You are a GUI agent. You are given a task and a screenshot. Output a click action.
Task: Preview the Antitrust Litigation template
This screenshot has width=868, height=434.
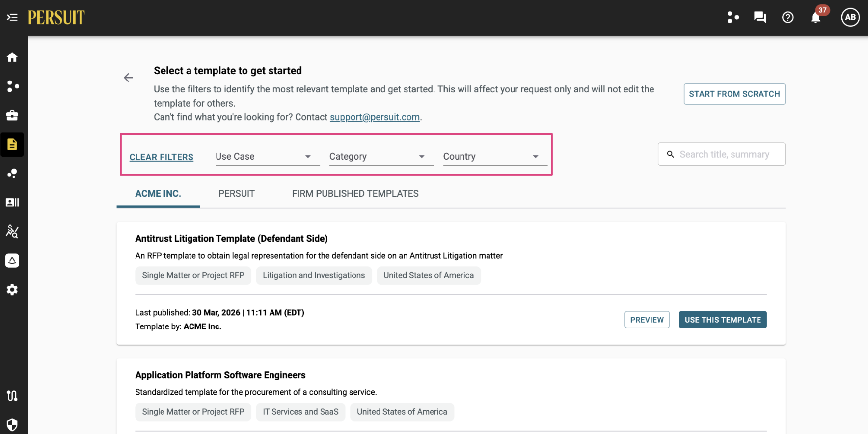pyautogui.click(x=647, y=320)
